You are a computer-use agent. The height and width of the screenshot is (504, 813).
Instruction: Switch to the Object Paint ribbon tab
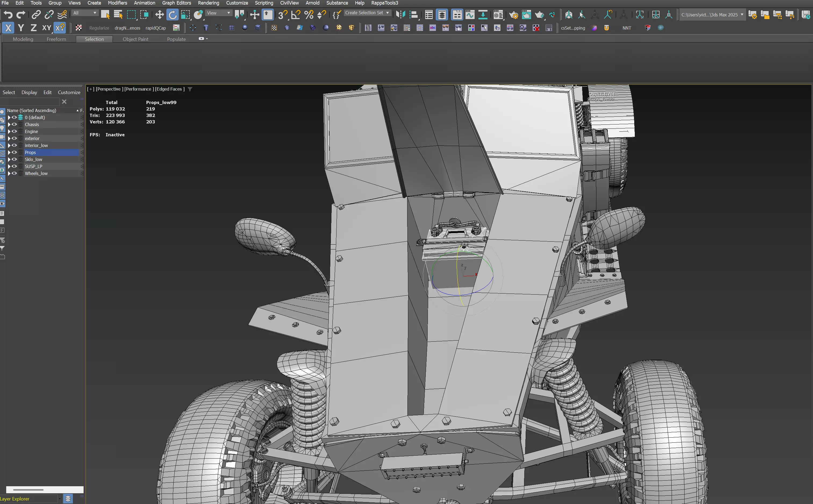(x=135, y=39)
